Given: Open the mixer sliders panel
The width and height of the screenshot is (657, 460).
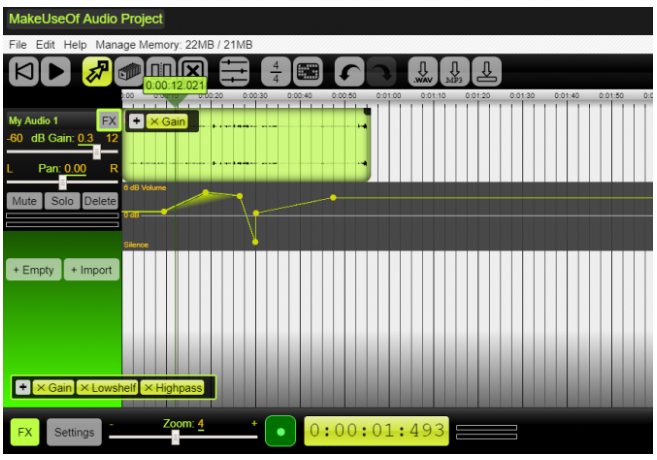Looking at the screenshot, I should [x=234, y=72].
